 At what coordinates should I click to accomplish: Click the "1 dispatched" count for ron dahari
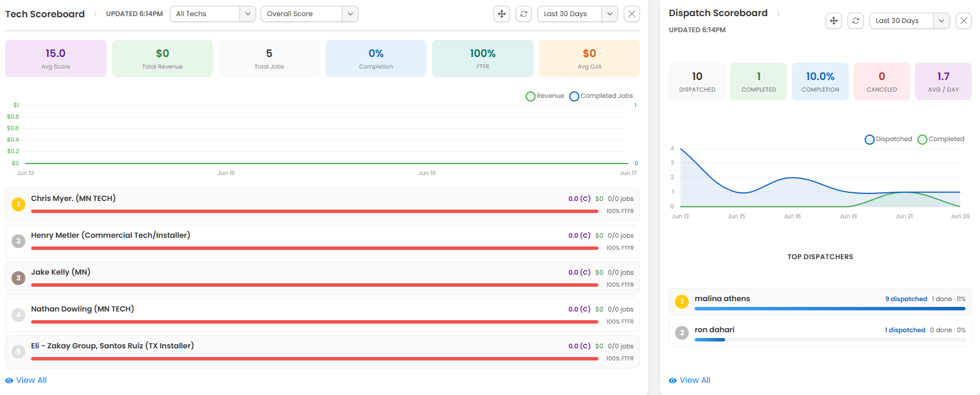[x=905, y=331]
